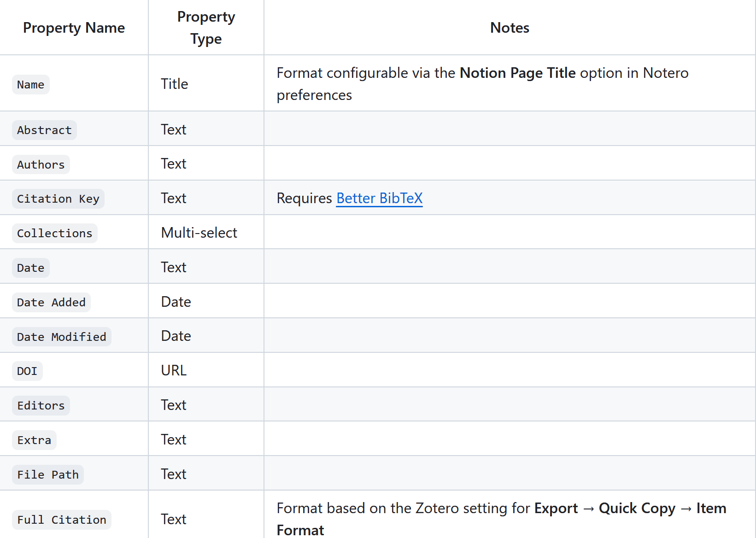
Task: Select the Citation Key property label
Action: click(x=58, y=199)
